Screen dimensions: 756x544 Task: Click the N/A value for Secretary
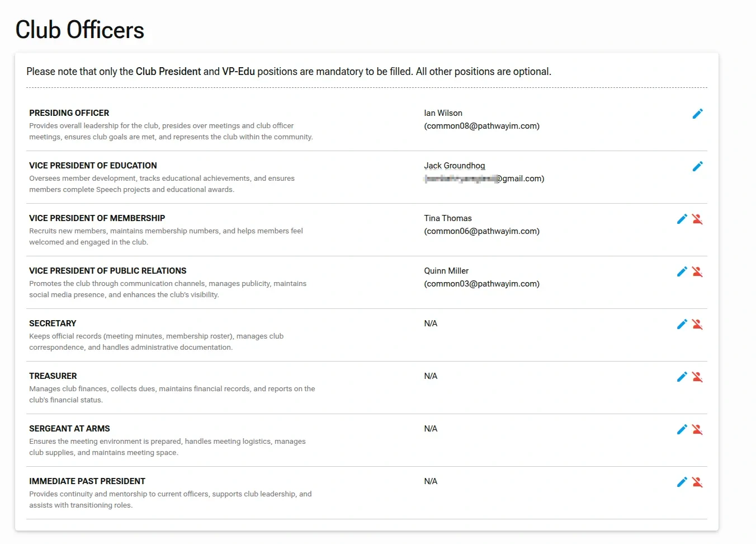pos(431,323)
